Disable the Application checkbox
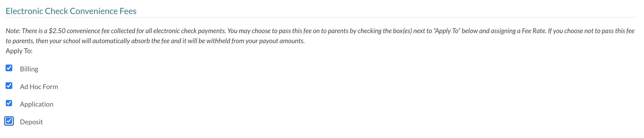Screen dimensions: 644x138 pos(9,103)
